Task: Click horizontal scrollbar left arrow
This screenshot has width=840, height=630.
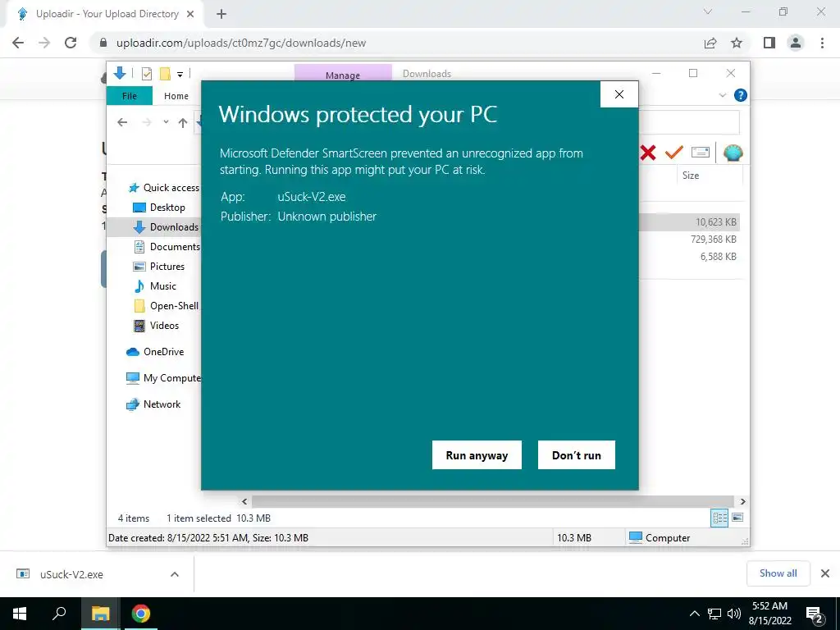Action: pyautogui.click(x=244, y=501)
